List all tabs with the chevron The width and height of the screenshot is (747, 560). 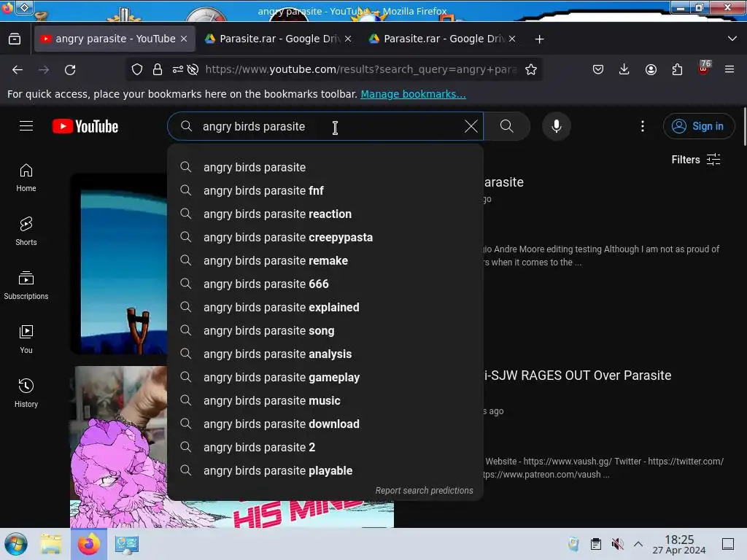click(x=732, y=39)
